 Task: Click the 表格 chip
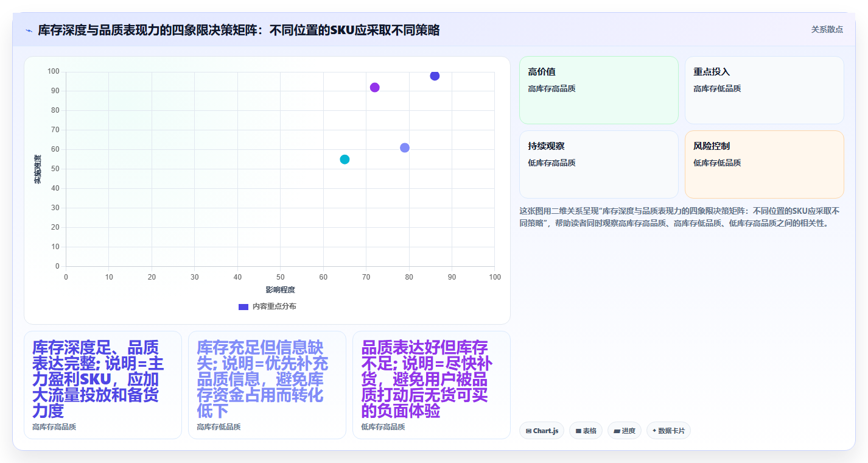tap(586, 431)
